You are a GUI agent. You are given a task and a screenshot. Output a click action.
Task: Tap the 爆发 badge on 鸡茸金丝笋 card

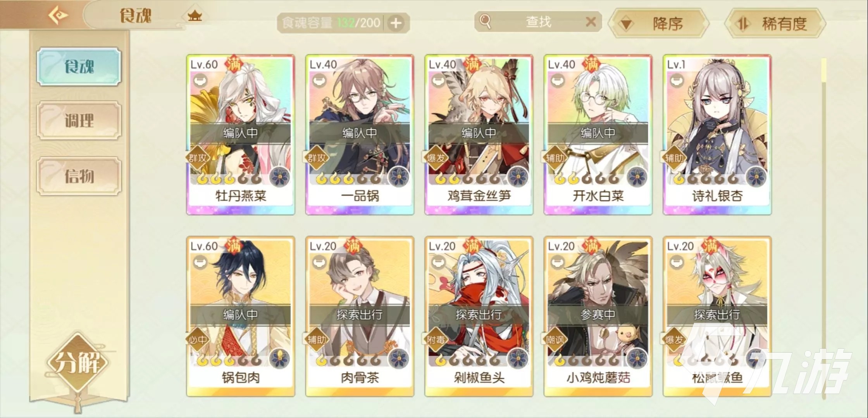click(x=437, y=158)
